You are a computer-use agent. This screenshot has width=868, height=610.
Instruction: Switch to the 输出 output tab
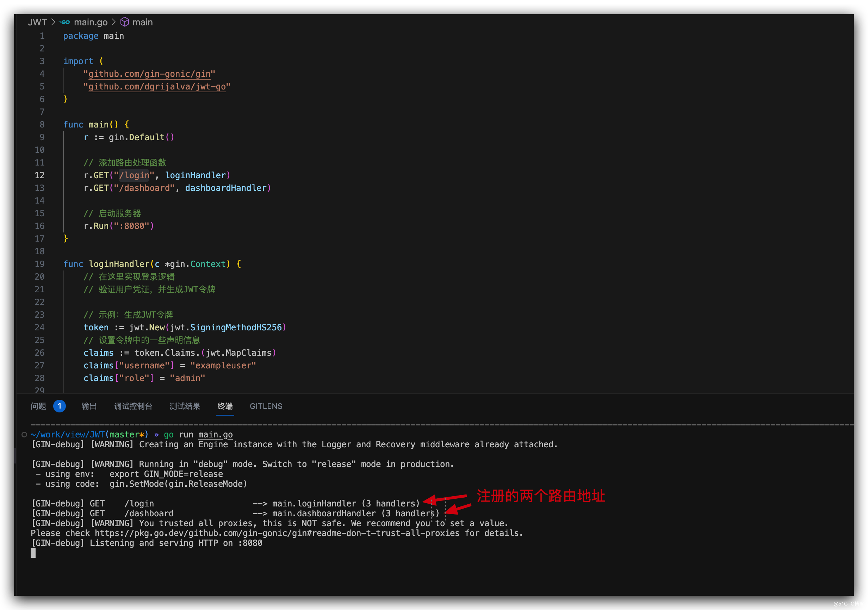click(89, 406)
